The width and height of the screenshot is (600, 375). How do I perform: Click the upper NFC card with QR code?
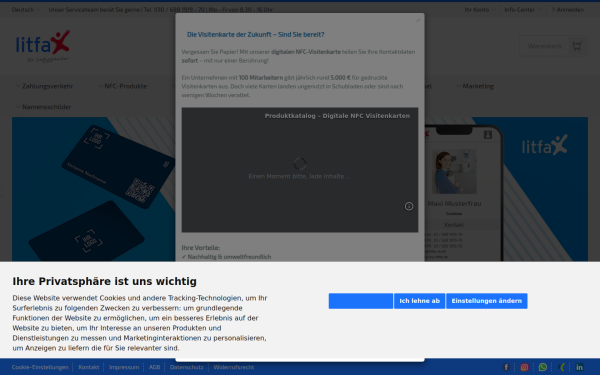click(119, 166)
